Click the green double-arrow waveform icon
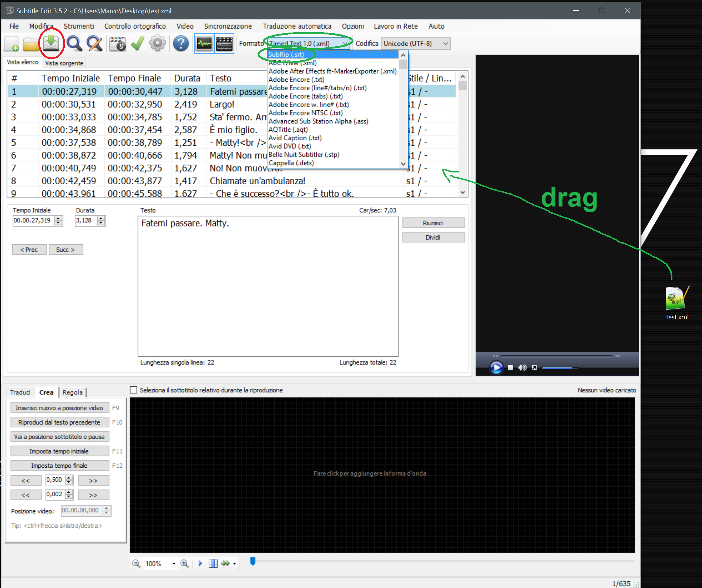 tap(225, 564)
